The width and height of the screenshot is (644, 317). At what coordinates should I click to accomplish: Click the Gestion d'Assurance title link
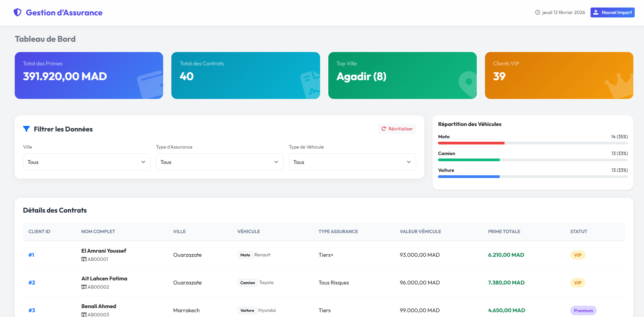tap(64, 13)
